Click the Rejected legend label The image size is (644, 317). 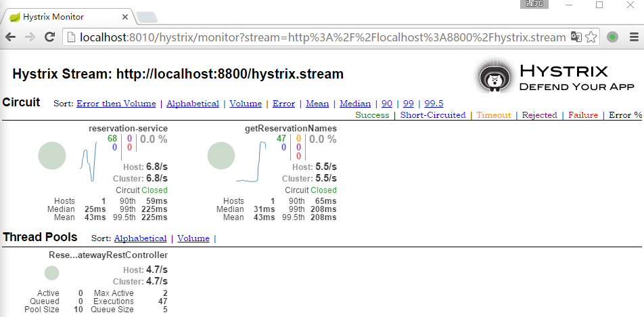click(x=539, y=115)
